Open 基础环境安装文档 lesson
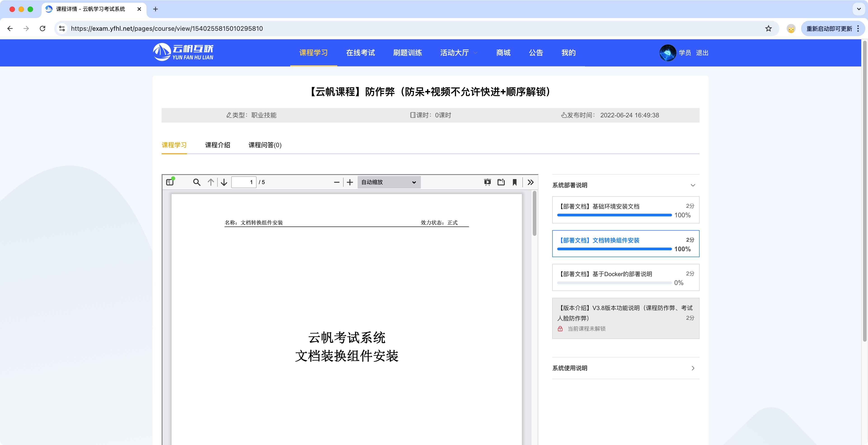Image resolution: width=868 pixels, height=445 pixels. tap(626, 210)
